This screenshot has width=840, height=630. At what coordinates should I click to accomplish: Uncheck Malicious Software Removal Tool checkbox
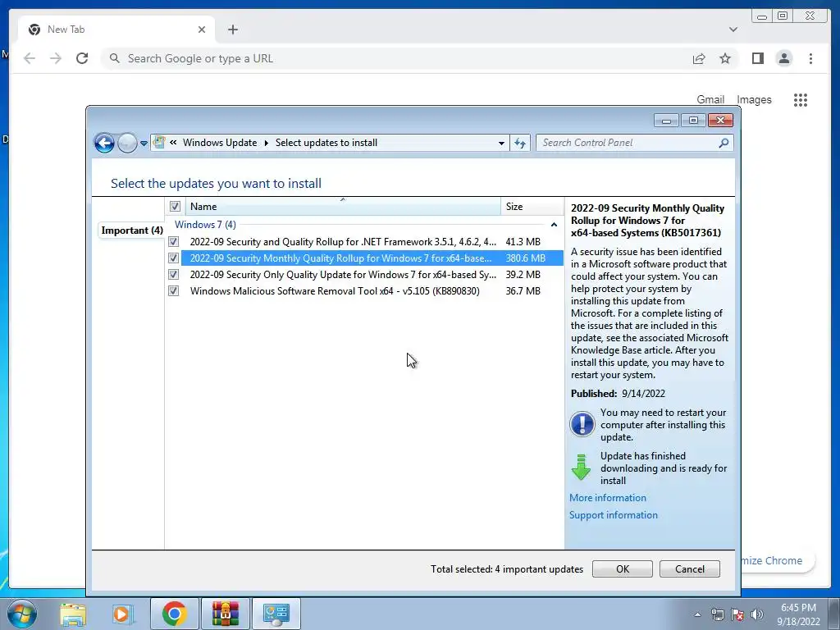tap(174, 291)
